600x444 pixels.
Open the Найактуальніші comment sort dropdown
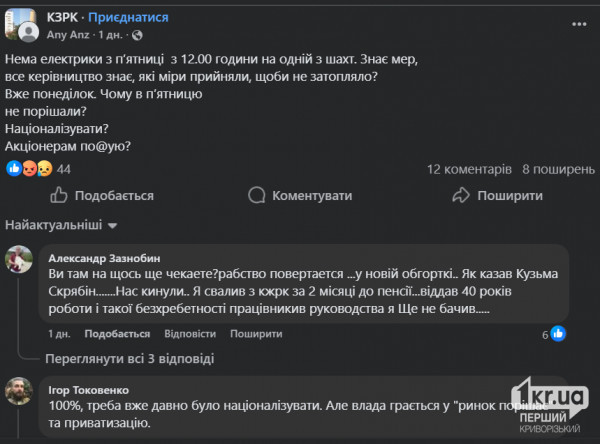62,225
